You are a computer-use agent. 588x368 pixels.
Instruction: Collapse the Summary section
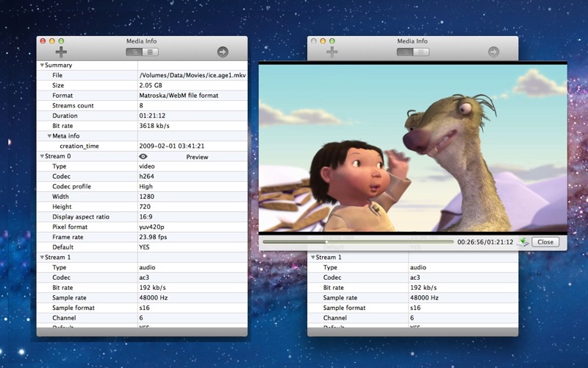pyautogui.click(x=42, y=66)
